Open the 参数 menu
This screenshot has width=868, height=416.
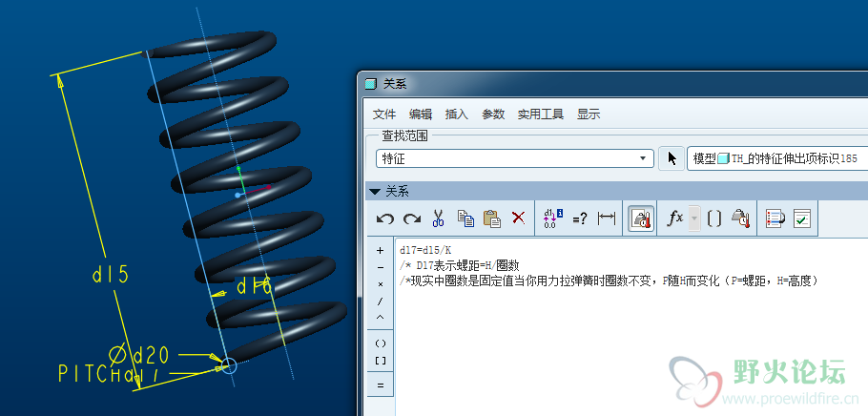(x=493, y=114)
